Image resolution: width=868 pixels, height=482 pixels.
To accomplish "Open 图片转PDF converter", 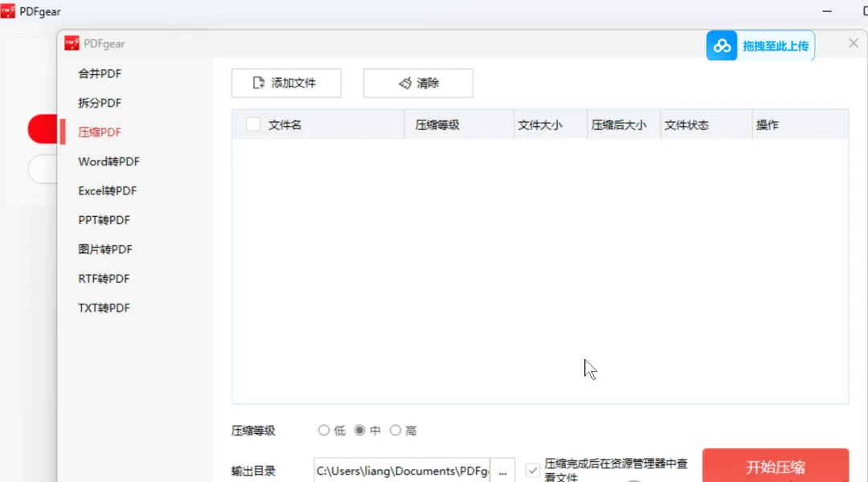I will click(105, 250).
